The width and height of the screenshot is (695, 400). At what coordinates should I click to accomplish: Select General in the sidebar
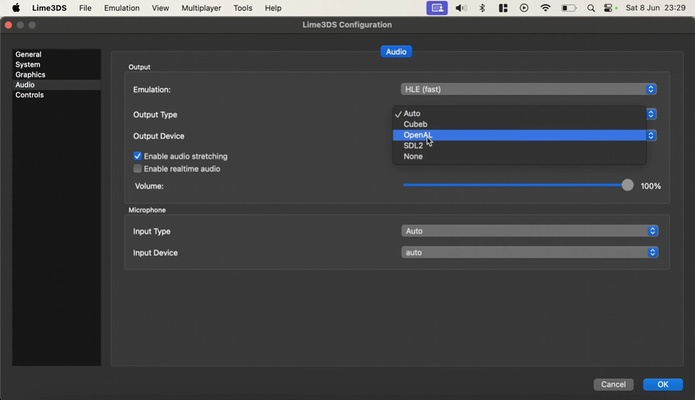pos(56,54)
